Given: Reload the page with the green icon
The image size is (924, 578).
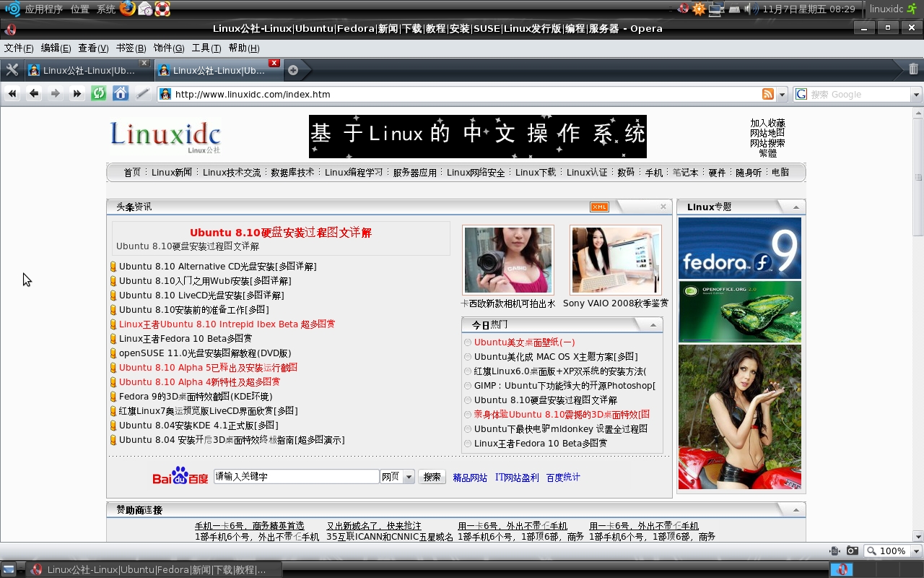Looking at the screenshot, I should click(99, 94).
